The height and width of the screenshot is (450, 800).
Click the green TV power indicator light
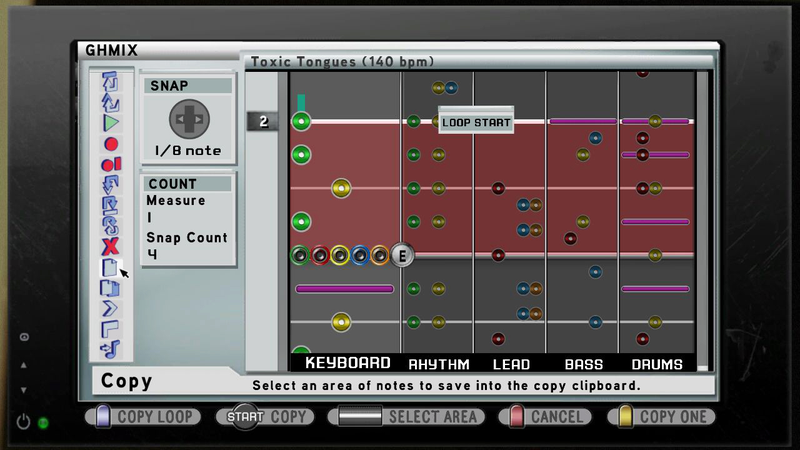(43, 422)
